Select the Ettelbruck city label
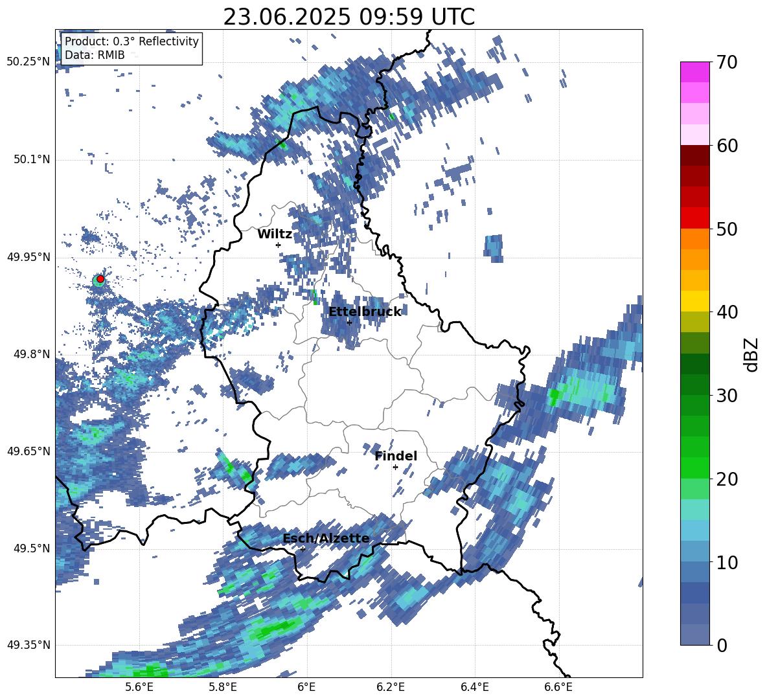 [x=365, y=312]
